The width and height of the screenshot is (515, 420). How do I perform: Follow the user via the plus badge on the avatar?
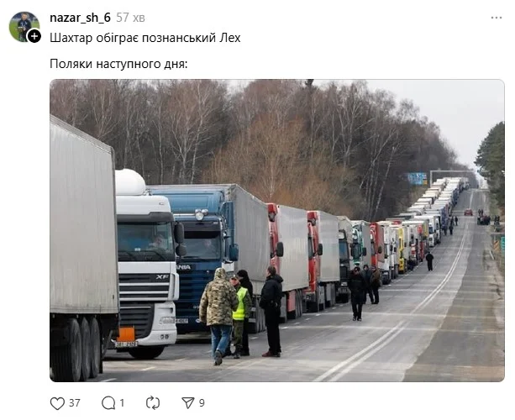coord(34,36)
